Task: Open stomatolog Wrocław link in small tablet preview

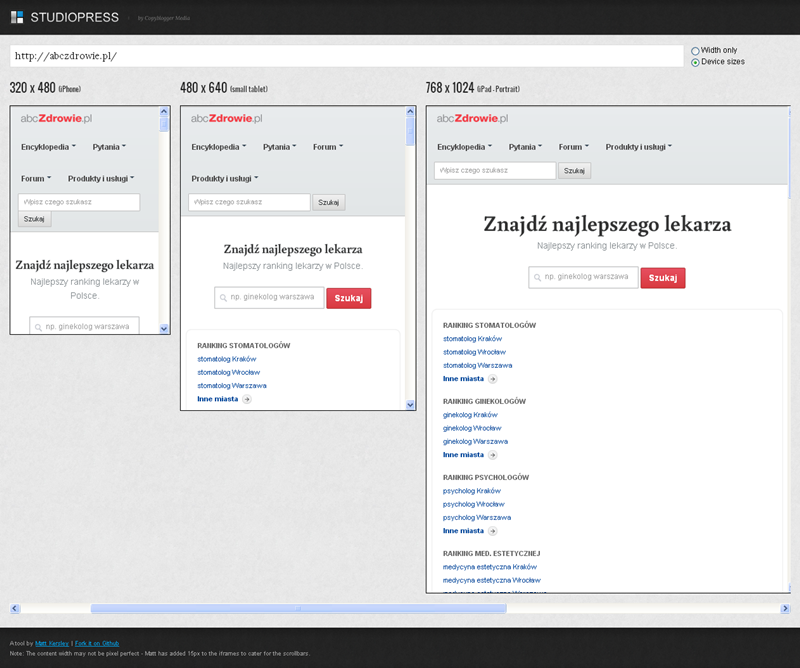Action: pos(229,373)
